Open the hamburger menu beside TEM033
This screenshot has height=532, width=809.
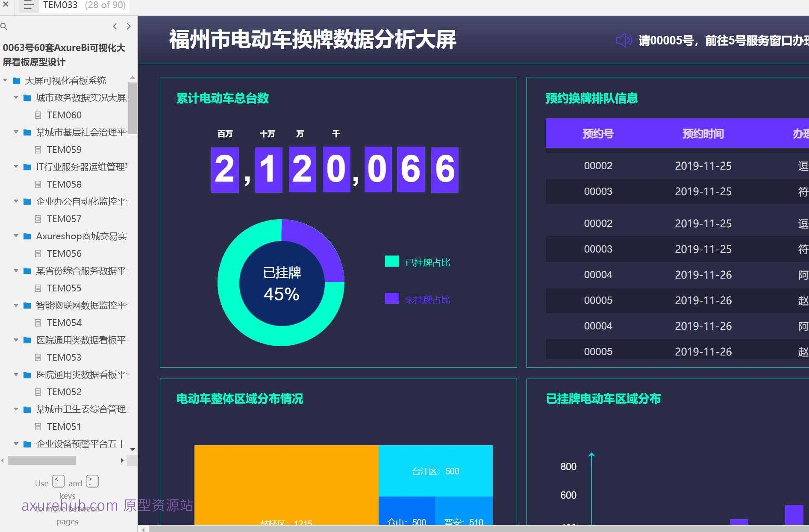28,5
